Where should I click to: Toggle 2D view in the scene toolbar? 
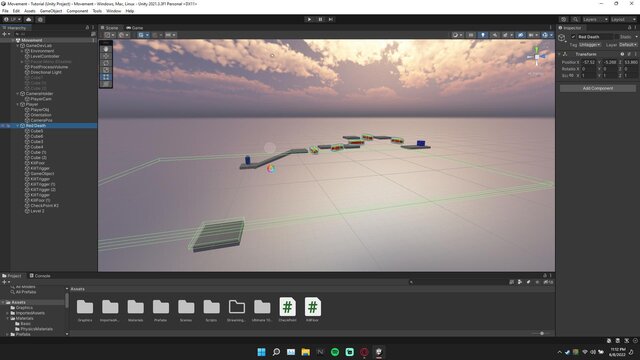coord(471,35)
